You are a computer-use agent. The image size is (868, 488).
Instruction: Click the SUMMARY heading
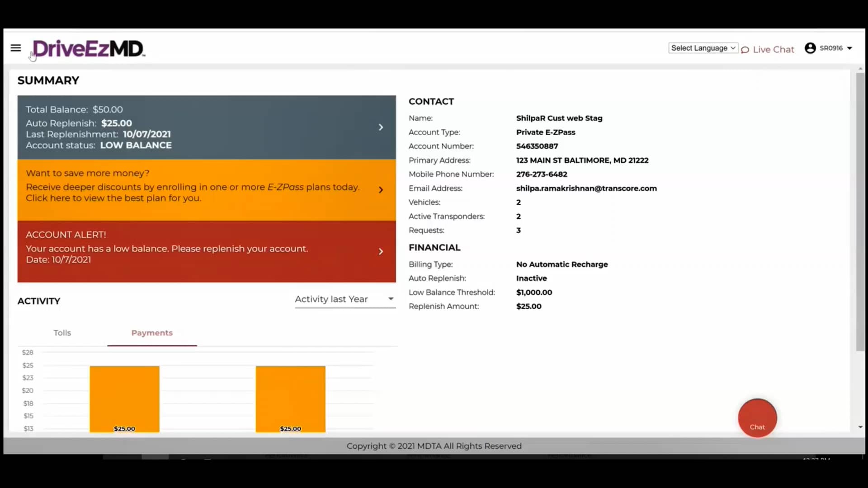[x=48, y=80]
